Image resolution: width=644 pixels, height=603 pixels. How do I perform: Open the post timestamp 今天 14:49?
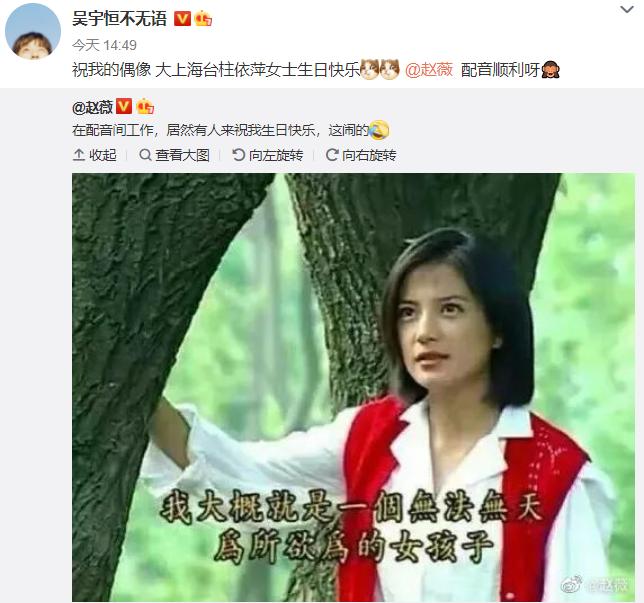point(104,45)
